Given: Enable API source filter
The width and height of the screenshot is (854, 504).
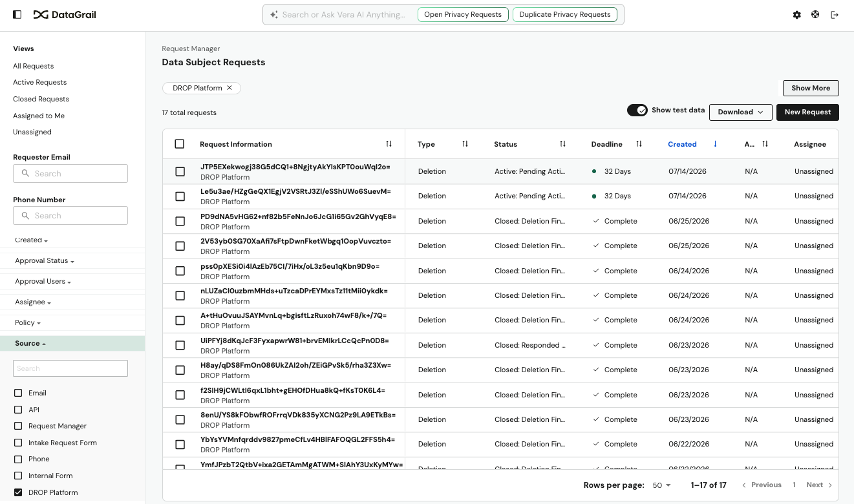Looking at the screenshot, I should coord(18,410).
